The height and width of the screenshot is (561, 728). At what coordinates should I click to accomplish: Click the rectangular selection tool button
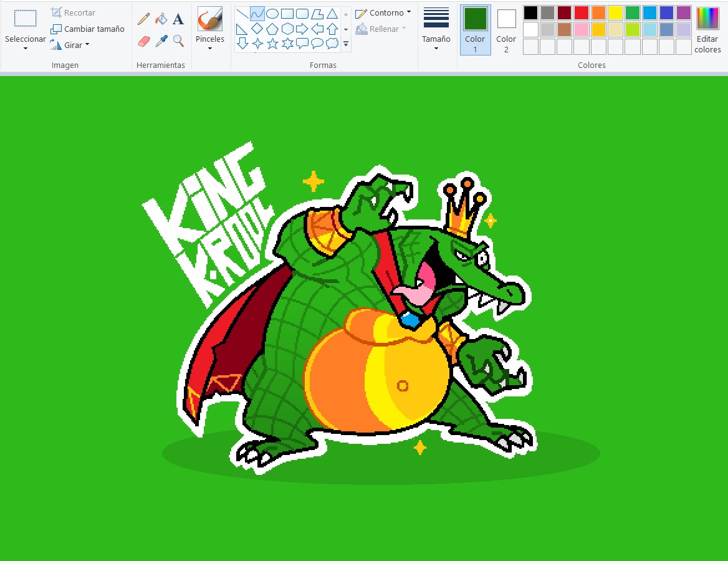tap(25, 19)
